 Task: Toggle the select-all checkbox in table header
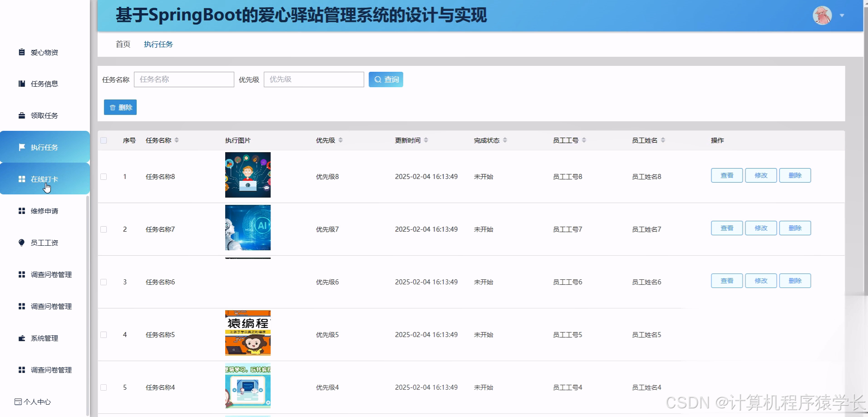tap(103, 140)
